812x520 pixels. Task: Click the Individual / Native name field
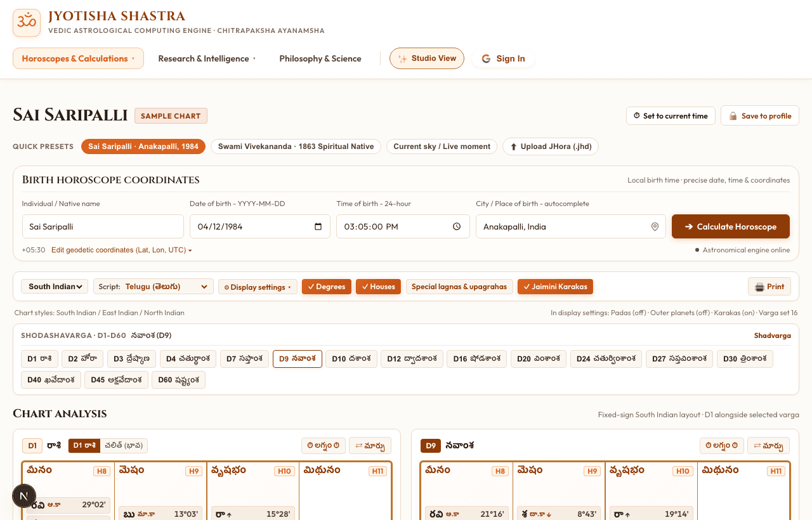103,226
